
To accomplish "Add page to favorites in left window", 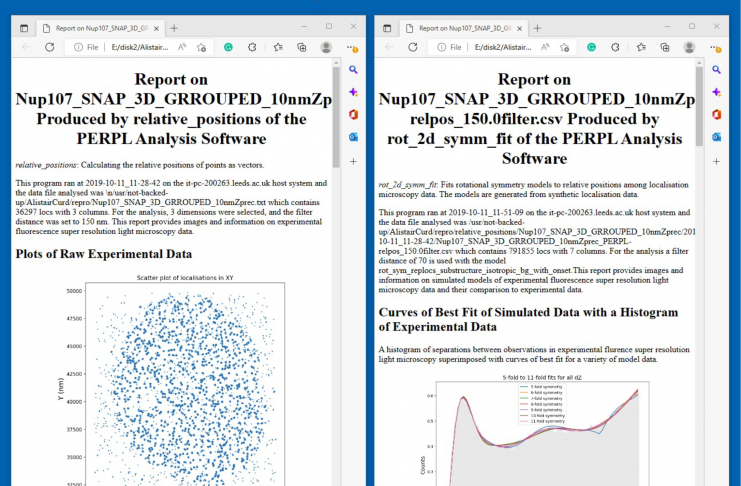I will pyautogui.click(x=201, y=47).
